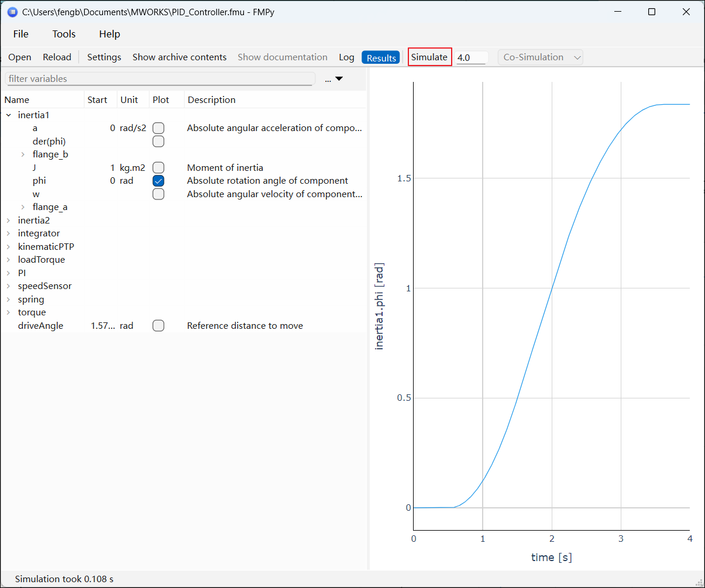705x588 pixels.
Task: Open the Log view
Action: [x=346, y=57]
